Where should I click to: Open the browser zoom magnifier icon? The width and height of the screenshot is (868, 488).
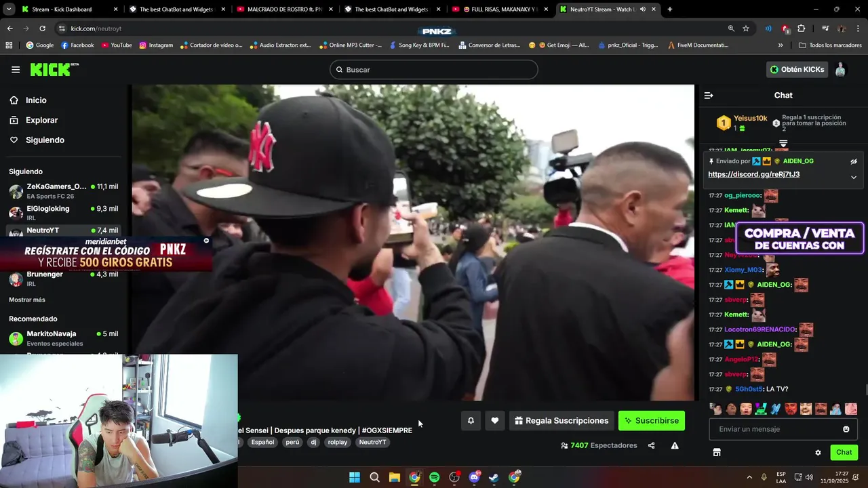pos(731,28)
